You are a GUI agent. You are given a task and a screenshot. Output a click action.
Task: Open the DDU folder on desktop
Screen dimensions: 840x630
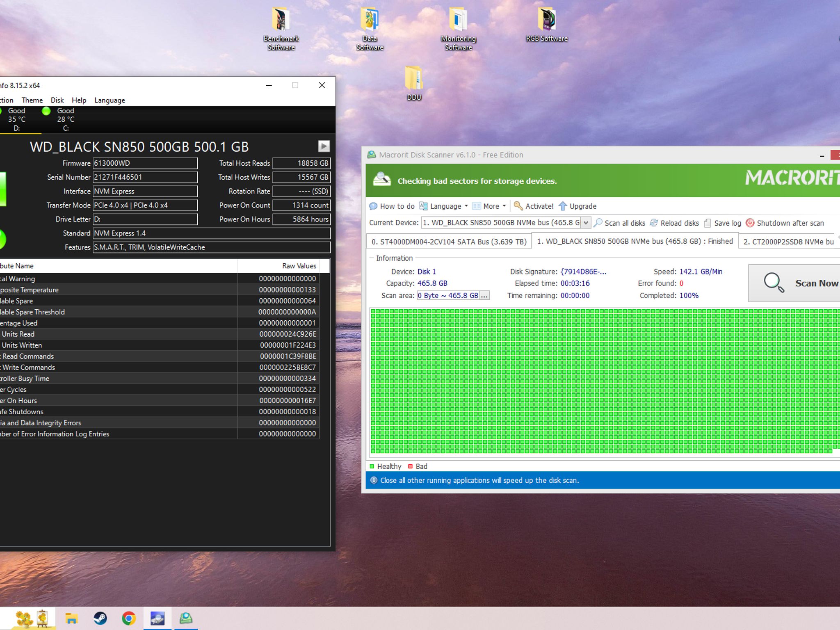tap(414, 83)
